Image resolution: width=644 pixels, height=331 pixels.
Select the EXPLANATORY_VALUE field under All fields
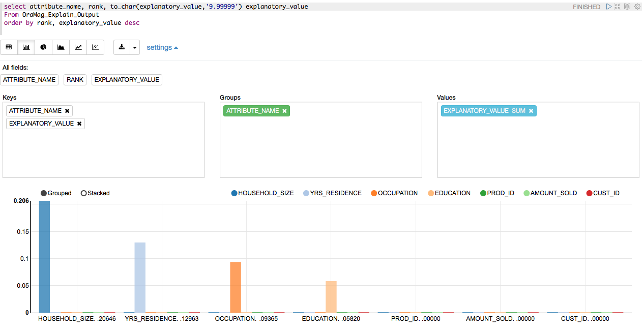pyautogui.click(x=127, y=80)
